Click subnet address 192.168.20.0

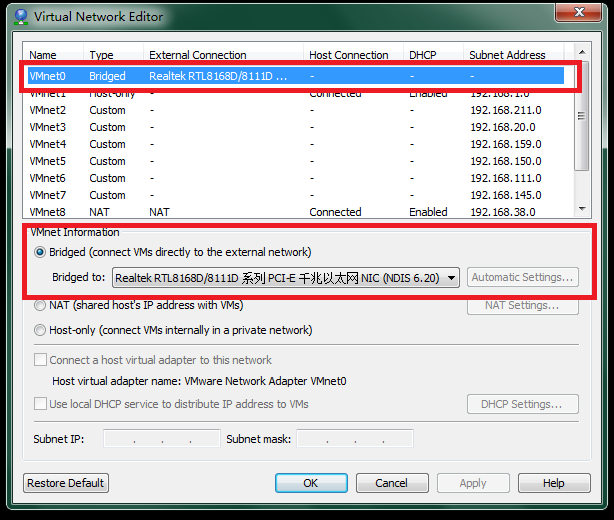(x=503, y=127)
